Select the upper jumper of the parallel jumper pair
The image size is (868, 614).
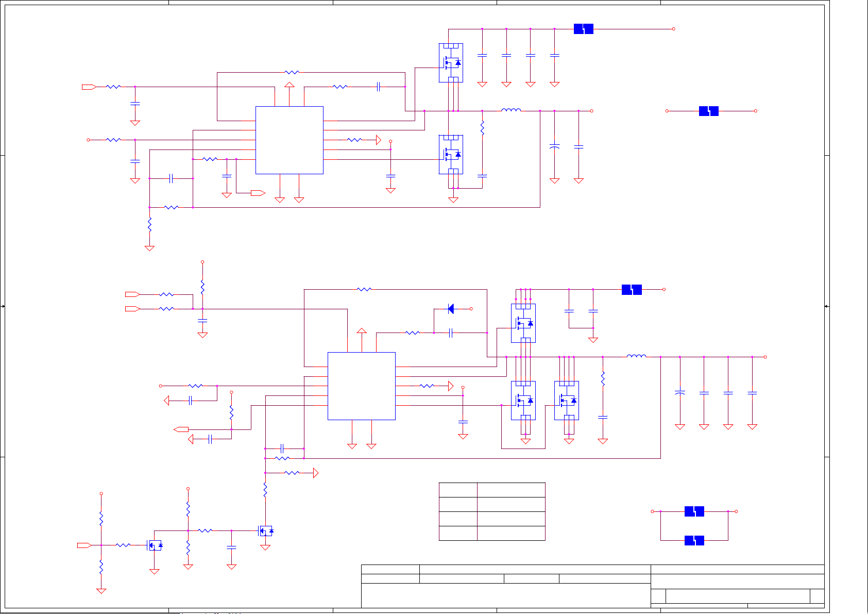point(694,511)
